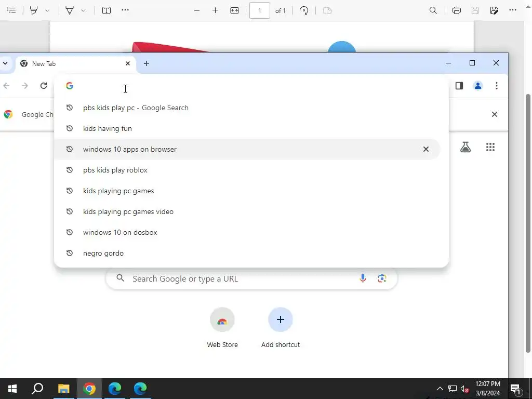Image resolution: width=532 pixels, height=399 pixels.
Task: Open Windows search from the taskbar
Action: (37, 389)
